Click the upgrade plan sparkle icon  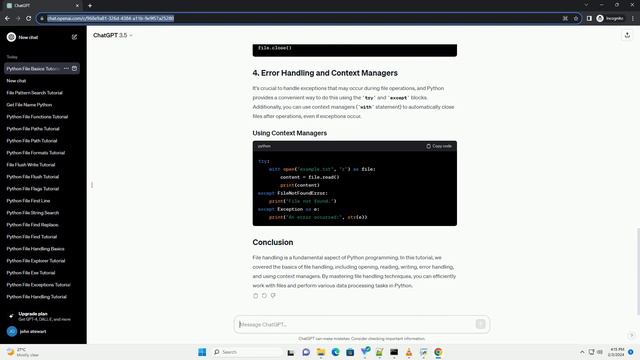coord(11,316)
